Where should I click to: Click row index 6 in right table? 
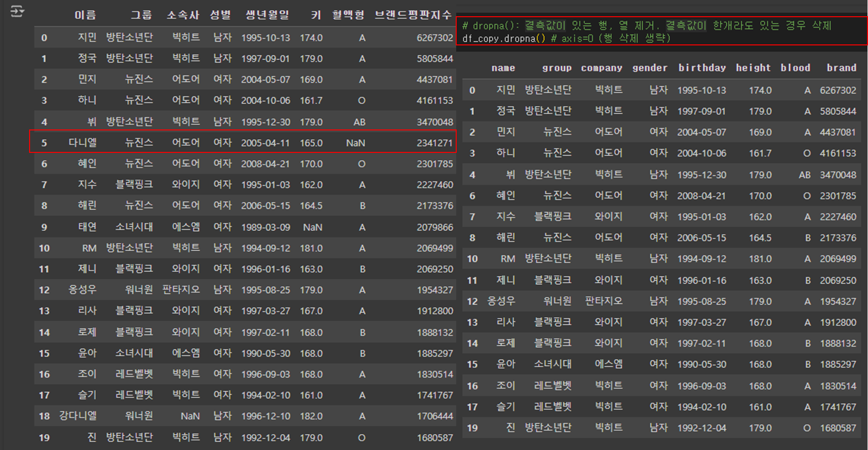click(472, 196)
